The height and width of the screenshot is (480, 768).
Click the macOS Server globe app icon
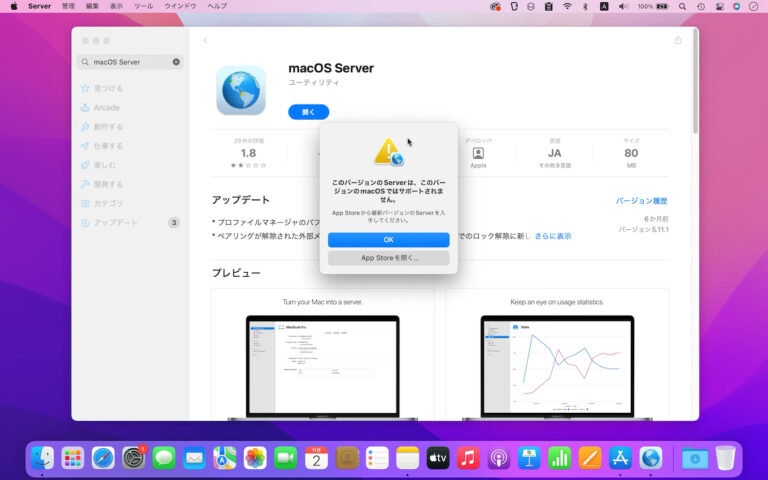241,91
